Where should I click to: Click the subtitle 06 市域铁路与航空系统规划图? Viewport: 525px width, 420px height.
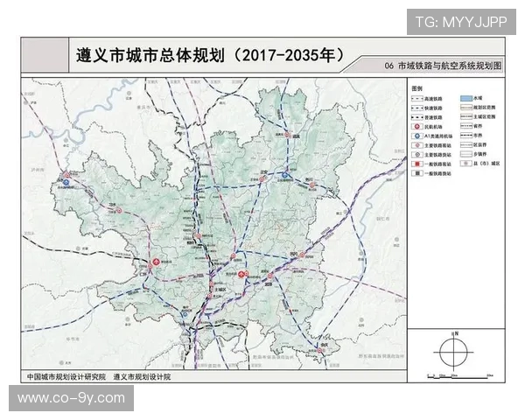tap(443, 66)
